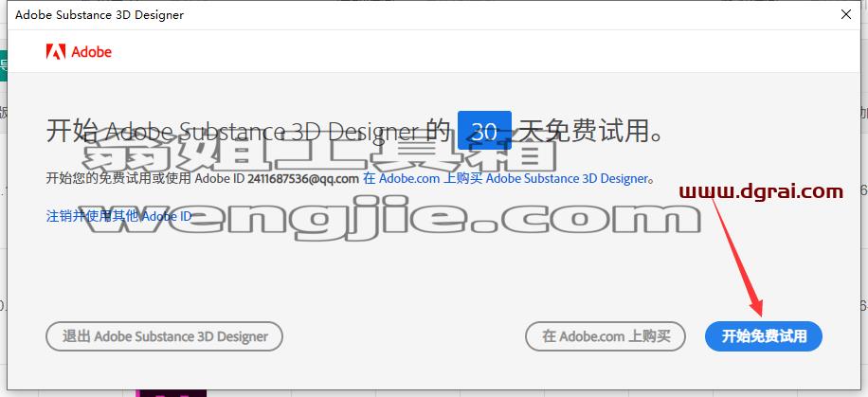Click 退出 Adobe Substance 3D Designer button
The width and height of the screenshot is (868, 397).
click(165, 336)
